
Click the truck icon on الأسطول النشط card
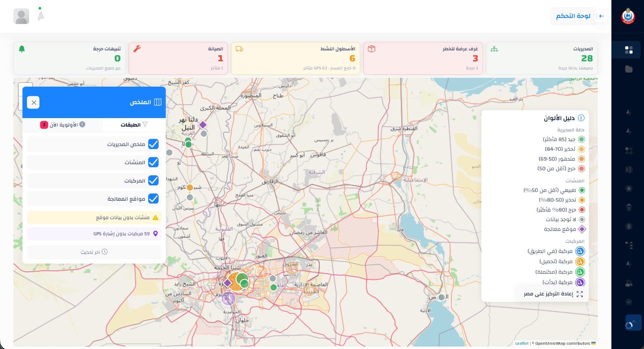pyautogui.click(x=239, y=49)
